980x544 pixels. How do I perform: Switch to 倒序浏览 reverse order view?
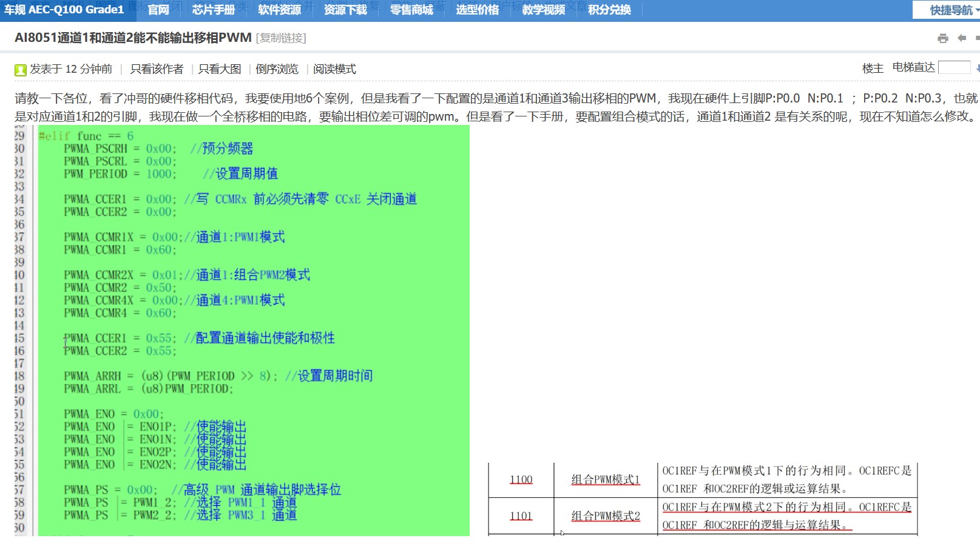[x=277, y=69]
